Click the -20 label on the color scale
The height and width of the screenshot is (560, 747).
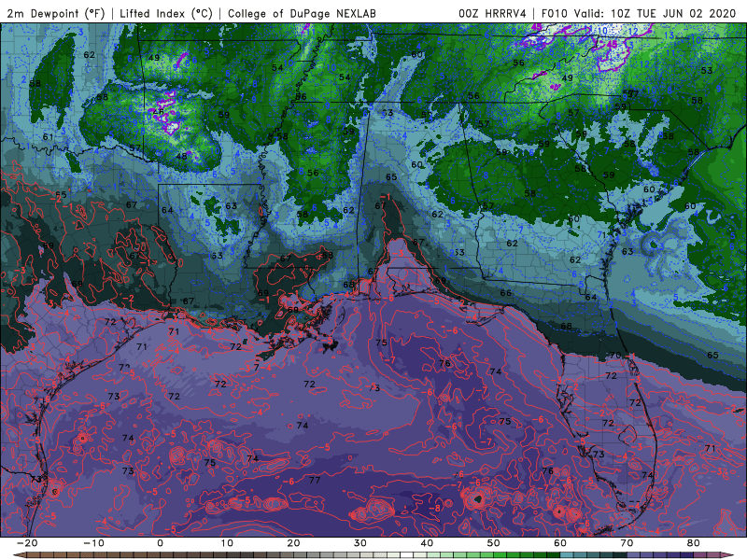click(x=27, y=543)
